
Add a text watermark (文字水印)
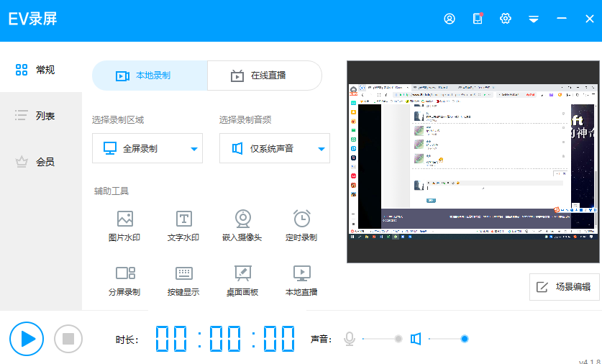(183, 226)
